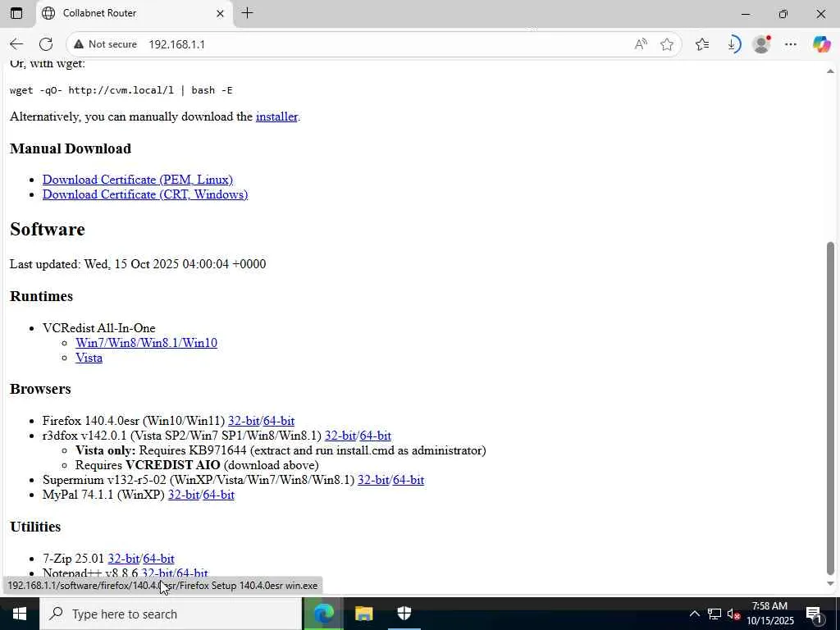
Task: Select the Software heading text
Action: click(47, 230)
